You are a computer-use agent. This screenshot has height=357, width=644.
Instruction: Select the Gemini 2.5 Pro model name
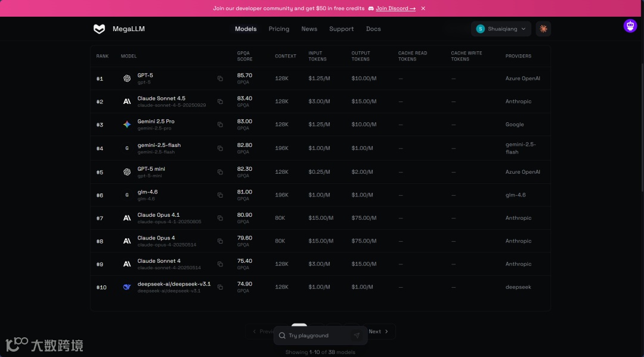click(156, 121)
